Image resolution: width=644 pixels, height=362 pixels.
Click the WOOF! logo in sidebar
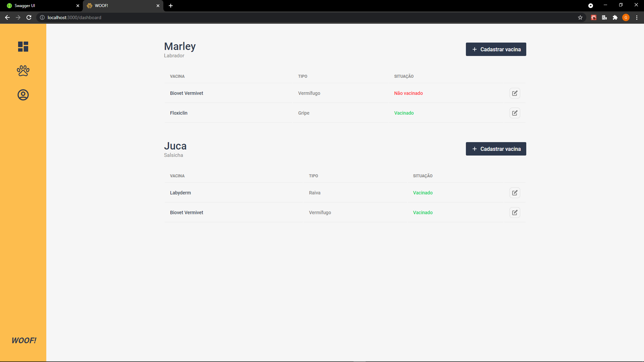24,341
